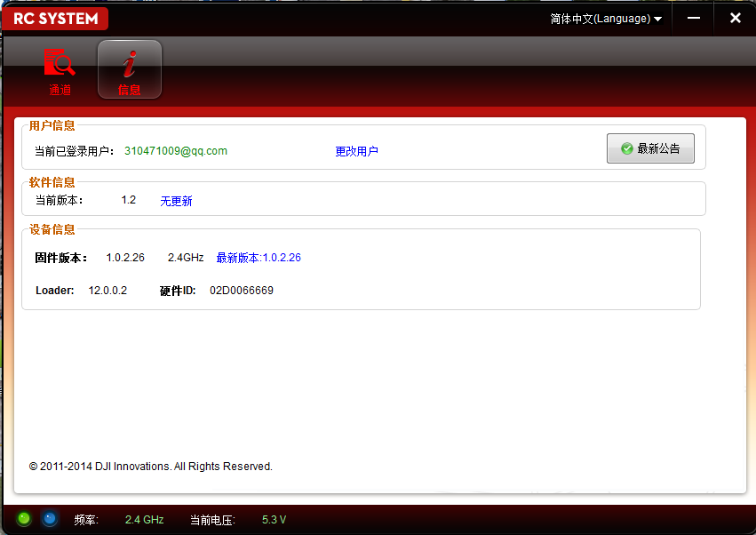Viewport: 756px width, 535px height.
Task: Minimize the RC SYSTEM window
Action: [693, 19]
